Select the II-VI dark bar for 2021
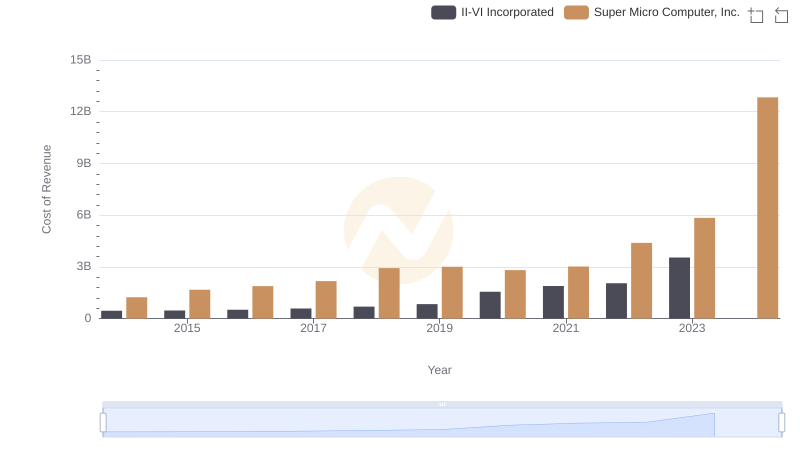Image resolution: width=800 pixels, height=461 pixels. [x=553, y=302]
